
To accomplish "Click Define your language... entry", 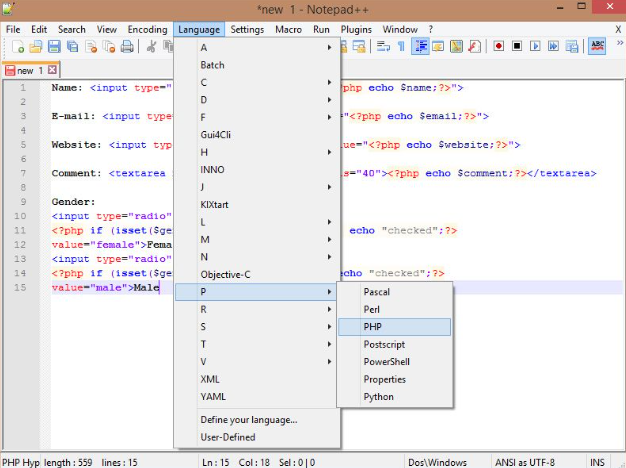I will [x=256, y=420].
